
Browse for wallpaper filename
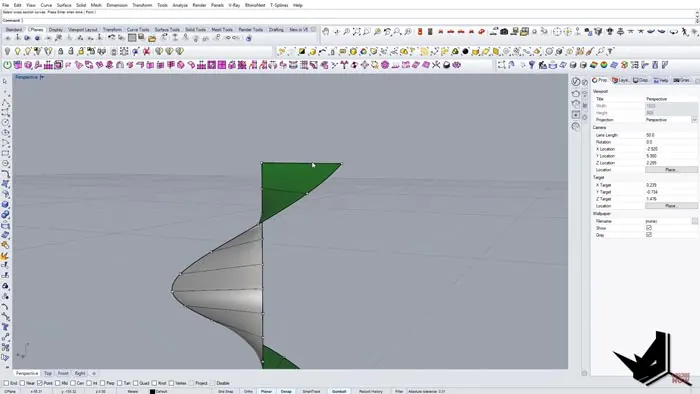(695, 221)
